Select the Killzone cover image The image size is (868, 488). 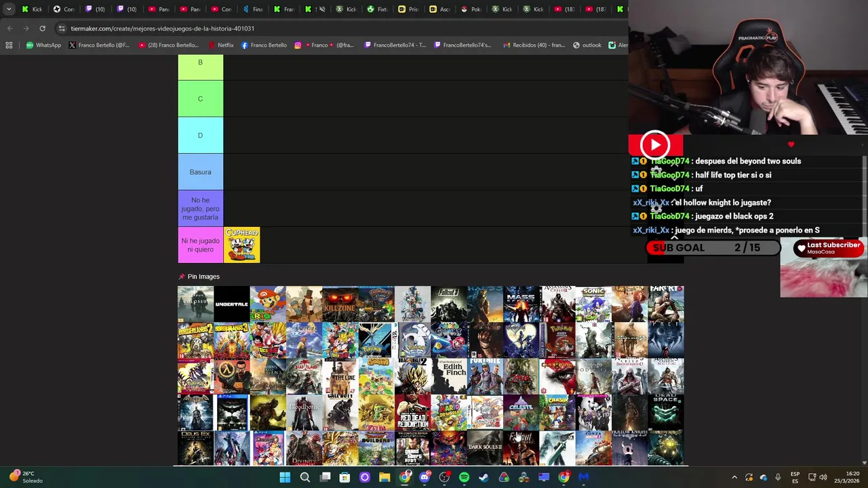(x=340, y=304)
